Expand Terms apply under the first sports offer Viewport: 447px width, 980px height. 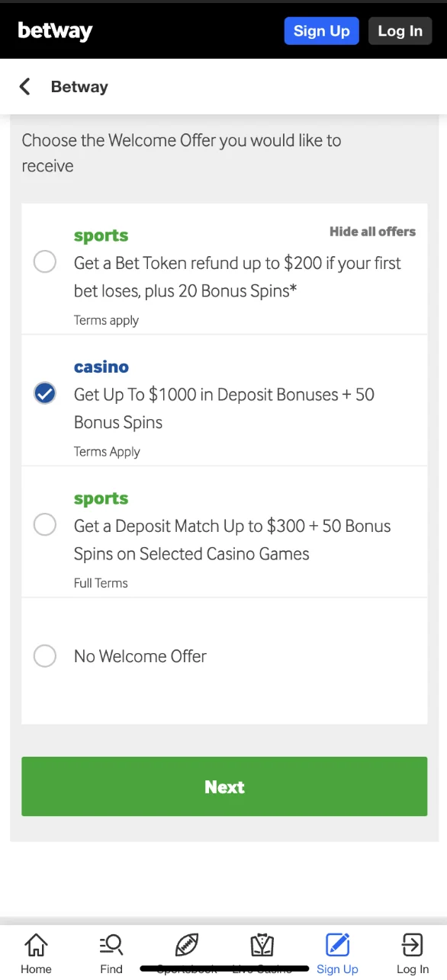106,320
